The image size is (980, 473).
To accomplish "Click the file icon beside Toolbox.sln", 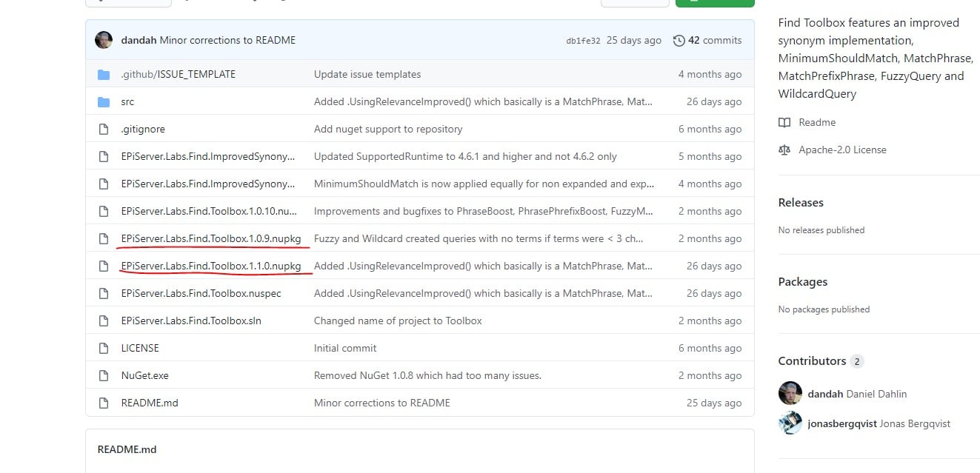I will (x=104, y=321).
